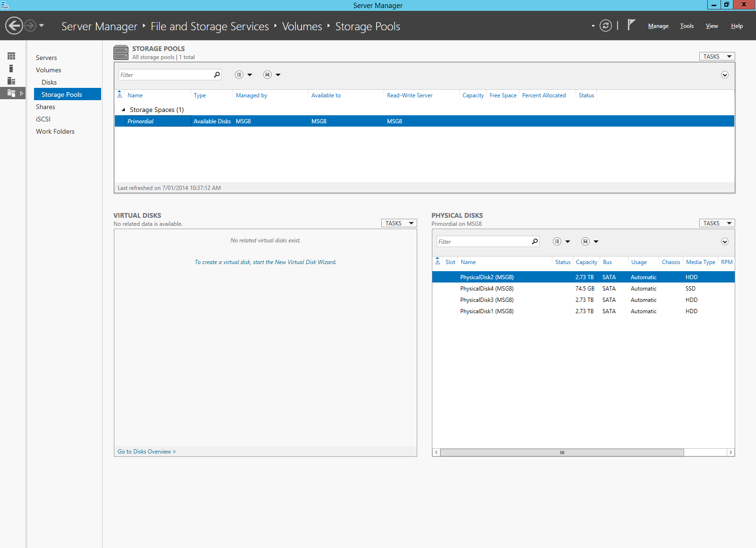This screenshot has width=756, height=548.
Task: Expand the Physical Disks filter criteria chevron
Action: 725,241
